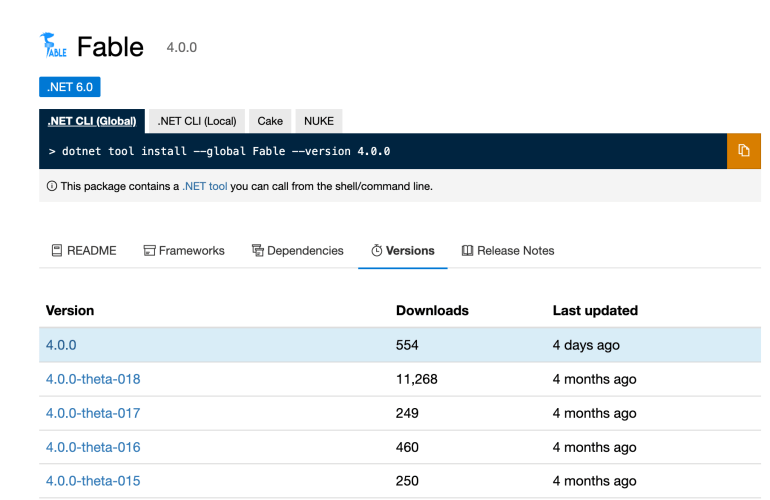Open version 4.0.0-theta-018
This screenshot has width=770, height=500.
pos(93,379)
